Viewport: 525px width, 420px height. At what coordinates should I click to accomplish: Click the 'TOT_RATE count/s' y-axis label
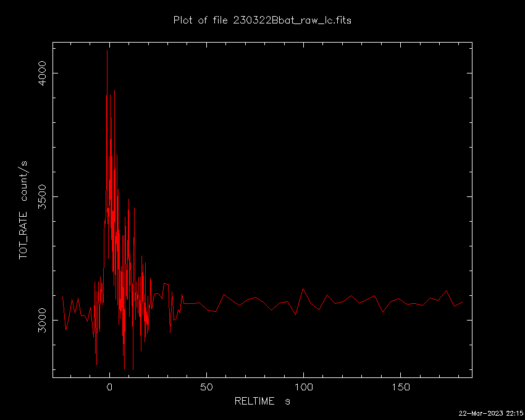tap(23, 210)
